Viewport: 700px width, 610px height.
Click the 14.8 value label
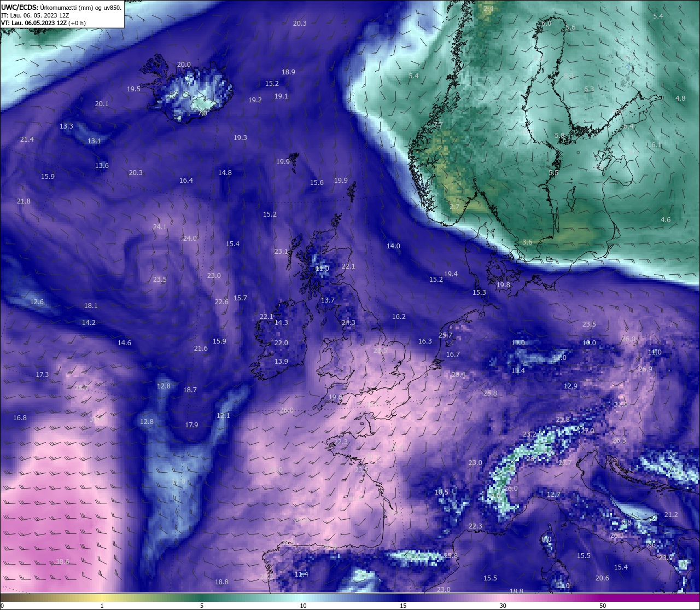pyautogui.click(x=225, y=172)
